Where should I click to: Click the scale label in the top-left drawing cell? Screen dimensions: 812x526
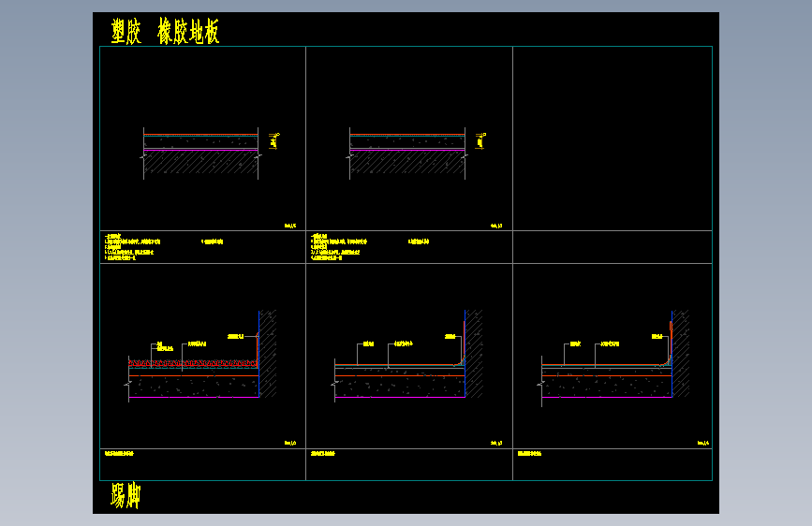pos(290,226)
